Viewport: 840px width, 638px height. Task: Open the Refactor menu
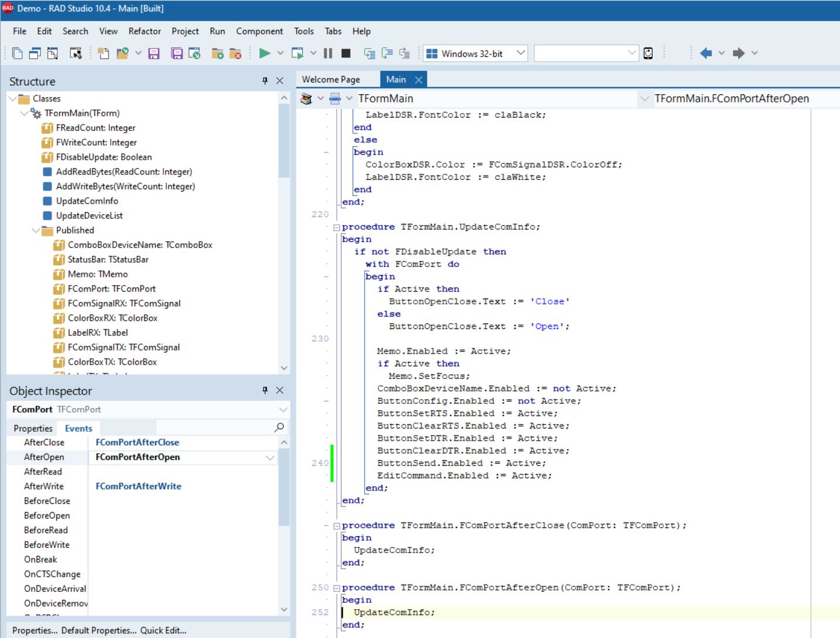[x=145, y=31]
